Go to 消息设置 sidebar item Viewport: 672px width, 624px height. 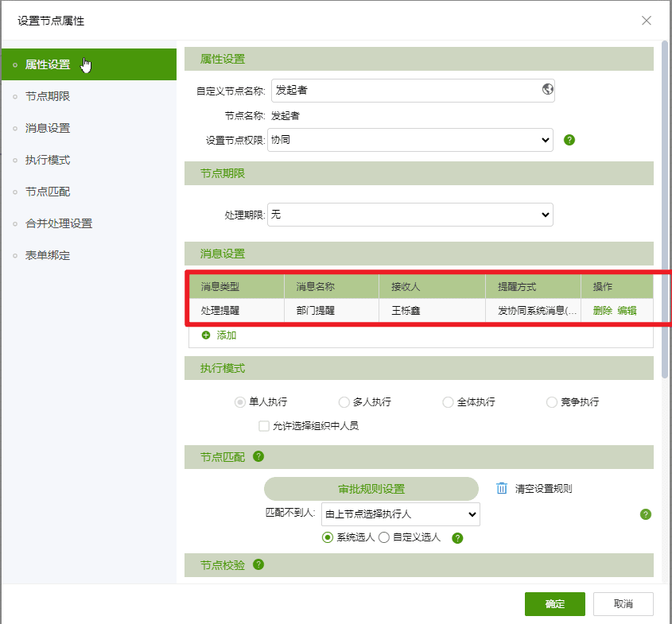(x=89, y=128)
